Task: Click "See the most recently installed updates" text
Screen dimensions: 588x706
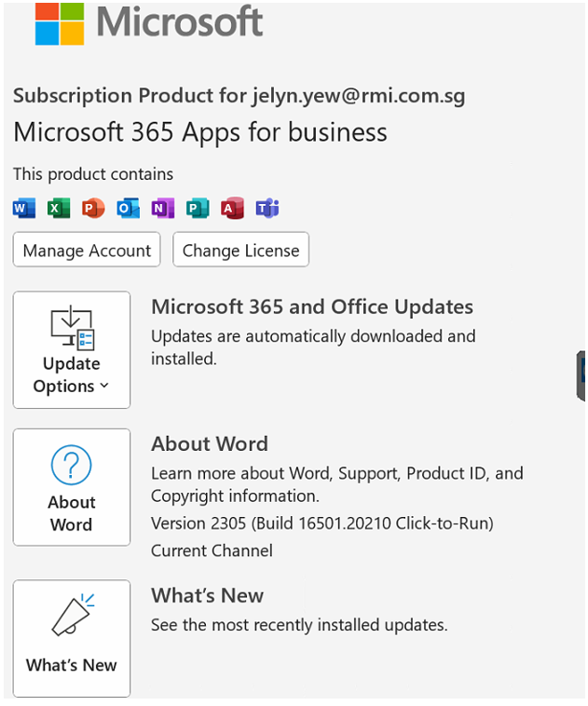Action: [x=299, y=625]
